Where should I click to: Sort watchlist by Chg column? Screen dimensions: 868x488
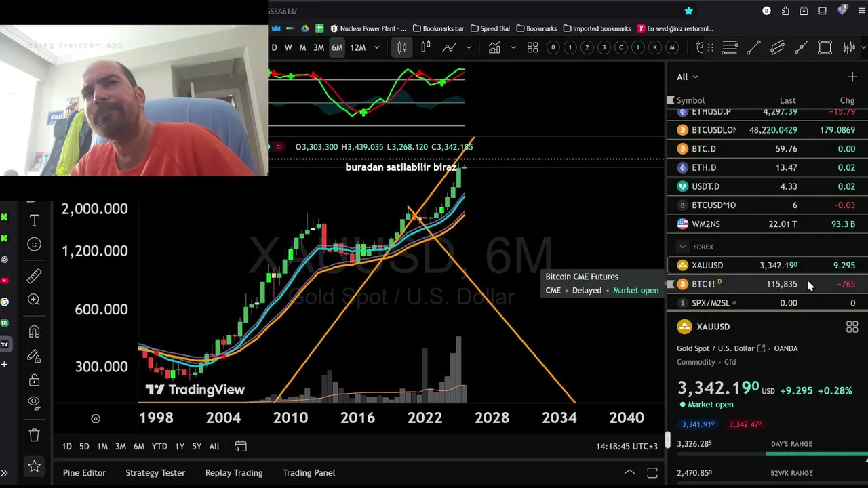[x=847, y=100]
